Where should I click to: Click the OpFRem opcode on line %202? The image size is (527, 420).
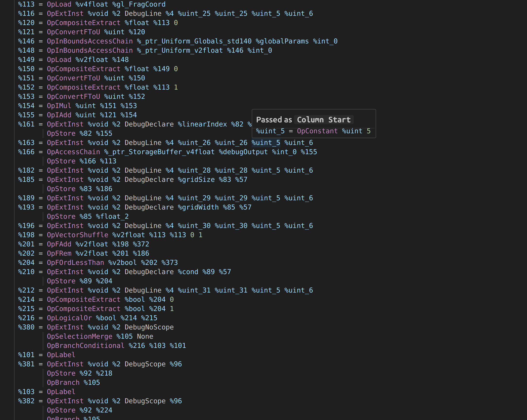point(59,253)
